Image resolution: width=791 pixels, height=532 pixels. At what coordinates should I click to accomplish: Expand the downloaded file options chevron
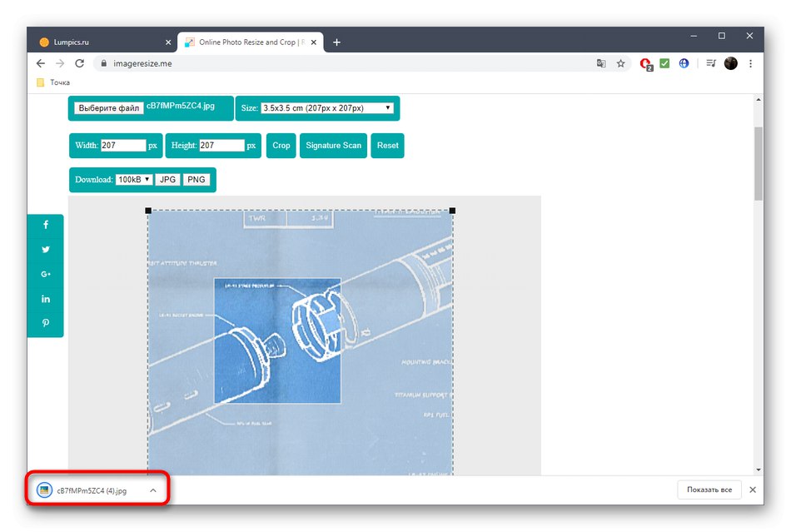point(152,490)
